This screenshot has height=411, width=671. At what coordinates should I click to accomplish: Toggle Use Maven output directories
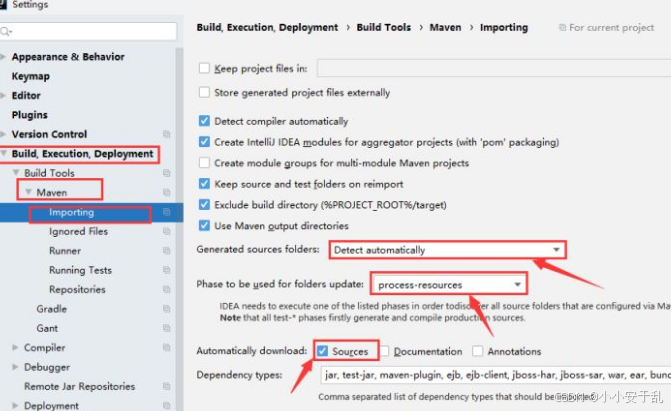coord(204,225)
